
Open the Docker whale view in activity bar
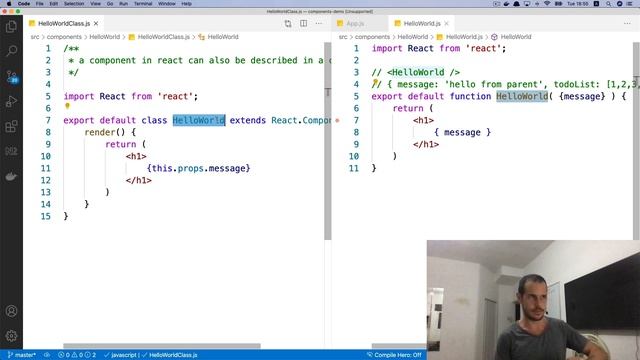(x=11, y=176)
